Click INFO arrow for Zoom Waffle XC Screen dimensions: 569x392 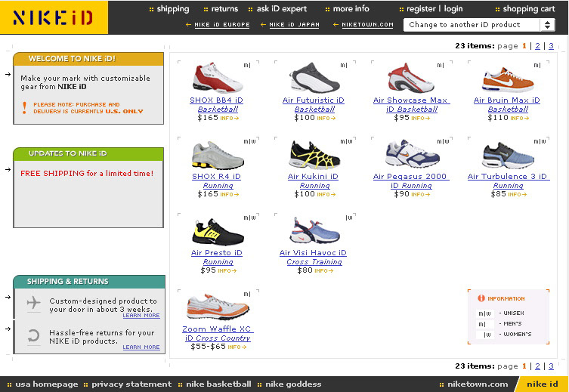(x=237, y=347)
